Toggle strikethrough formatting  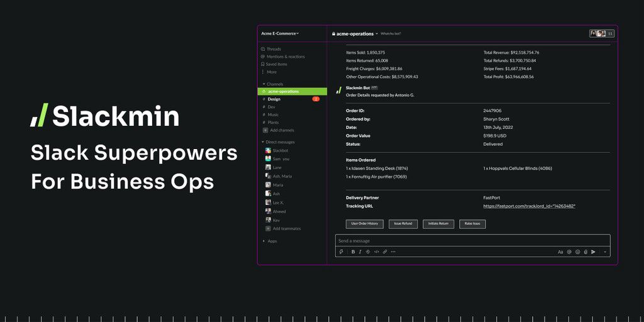pyautogui.click(x=368, y=252)
